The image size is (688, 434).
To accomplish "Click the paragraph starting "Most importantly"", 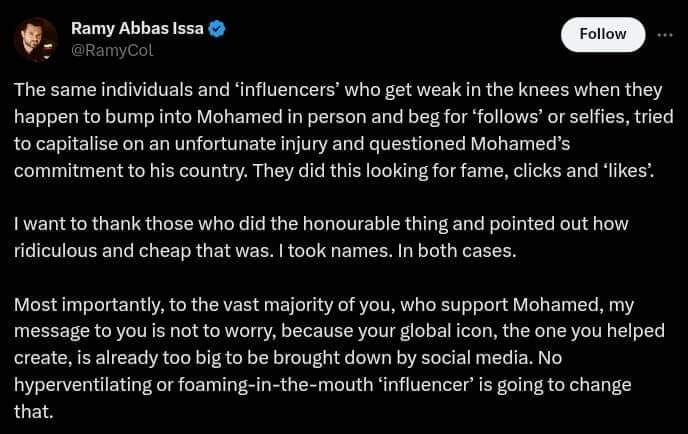I will click(x=339, y=358).
